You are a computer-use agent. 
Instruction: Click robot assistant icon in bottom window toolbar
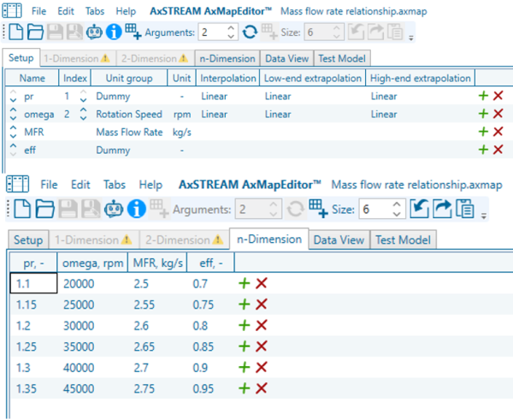(114, 209)
